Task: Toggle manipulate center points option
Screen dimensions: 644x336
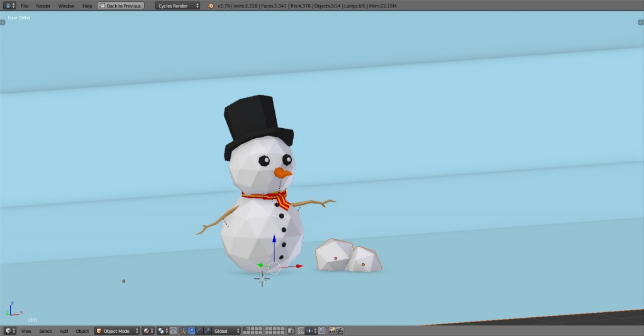Action: (174, 331)
